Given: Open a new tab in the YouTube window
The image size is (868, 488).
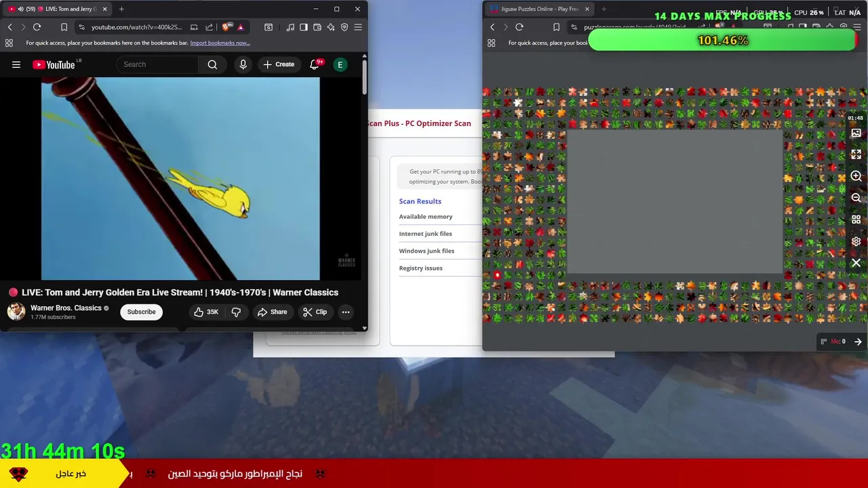Looking at the screenshot, I should tap(121, 9).
